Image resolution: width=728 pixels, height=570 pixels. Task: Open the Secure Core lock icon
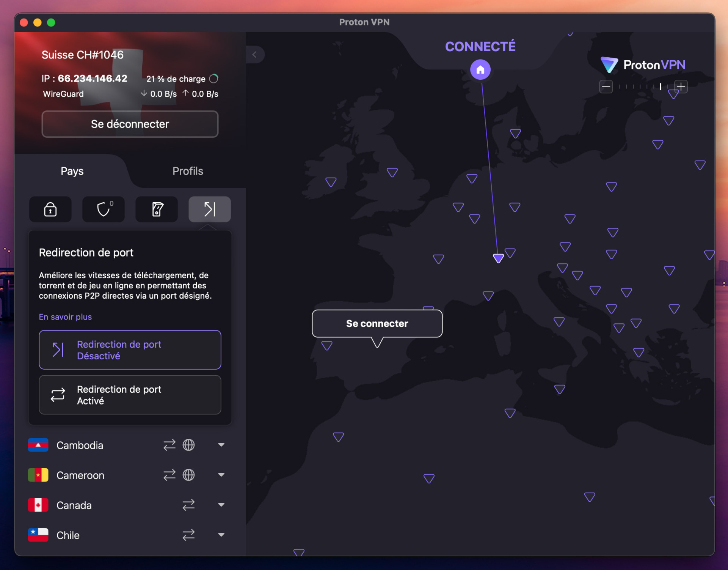pyautogui.click(x=50, y=209)
